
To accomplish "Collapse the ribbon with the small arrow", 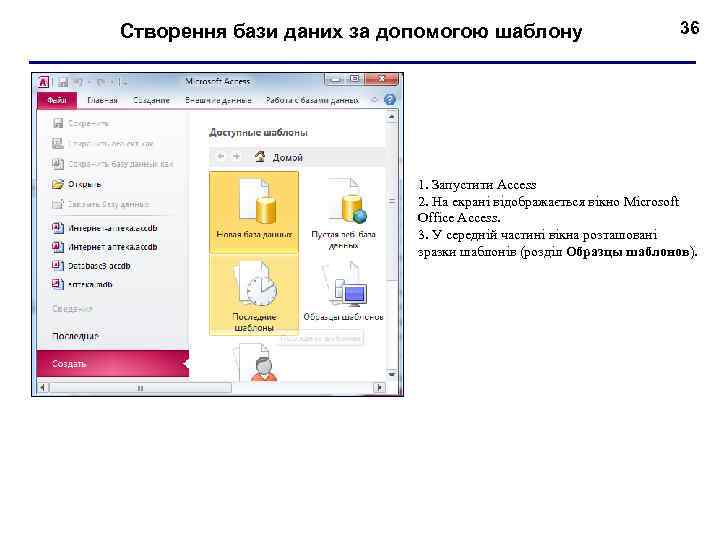I will pyautogui.click(x=374, y=100).
